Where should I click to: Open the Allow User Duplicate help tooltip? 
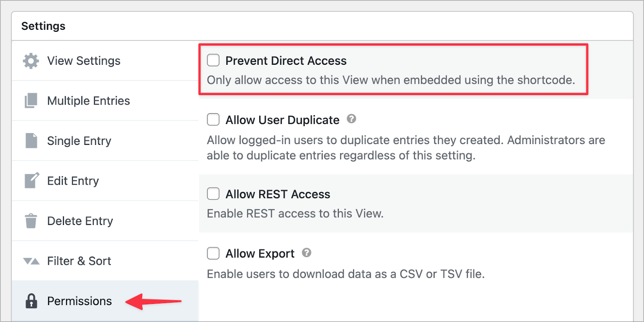(x=351, y=119)
